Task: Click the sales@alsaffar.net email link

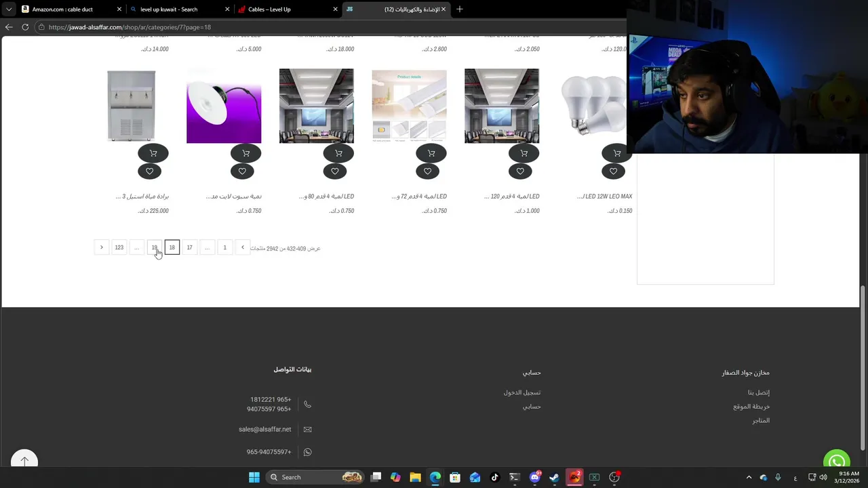Action: [264, 429]
